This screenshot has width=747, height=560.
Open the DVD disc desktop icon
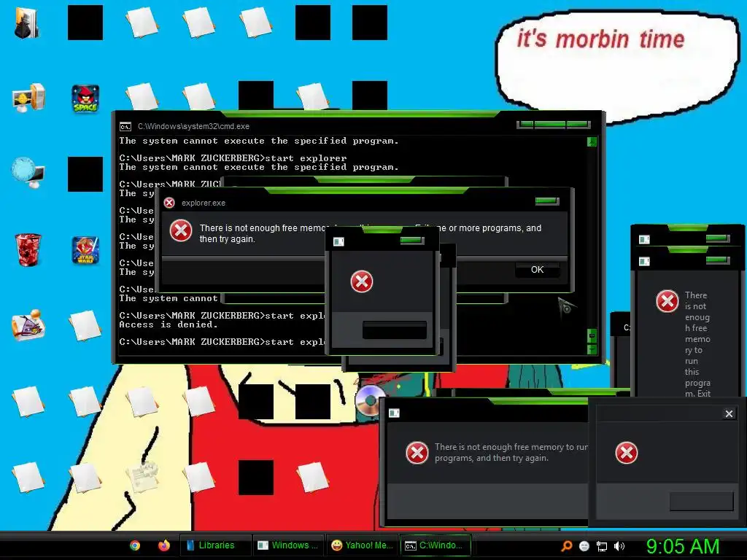(x=370, y=402)
